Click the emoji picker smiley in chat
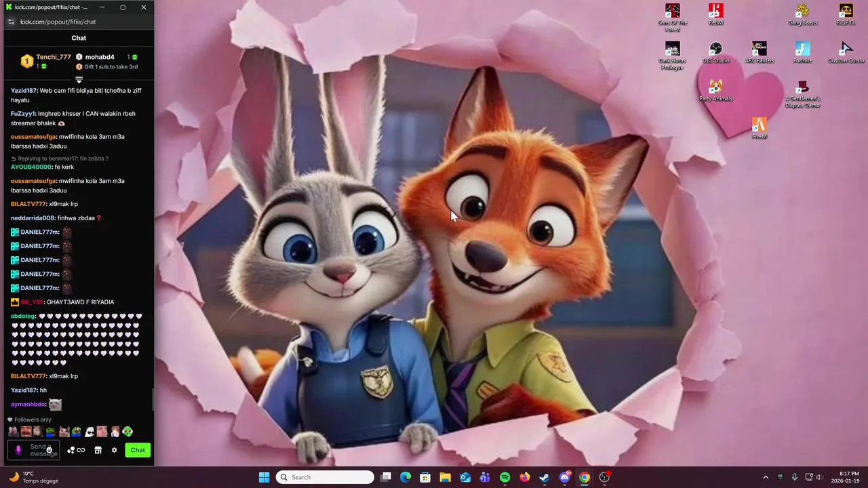 (x=49, y=450)
